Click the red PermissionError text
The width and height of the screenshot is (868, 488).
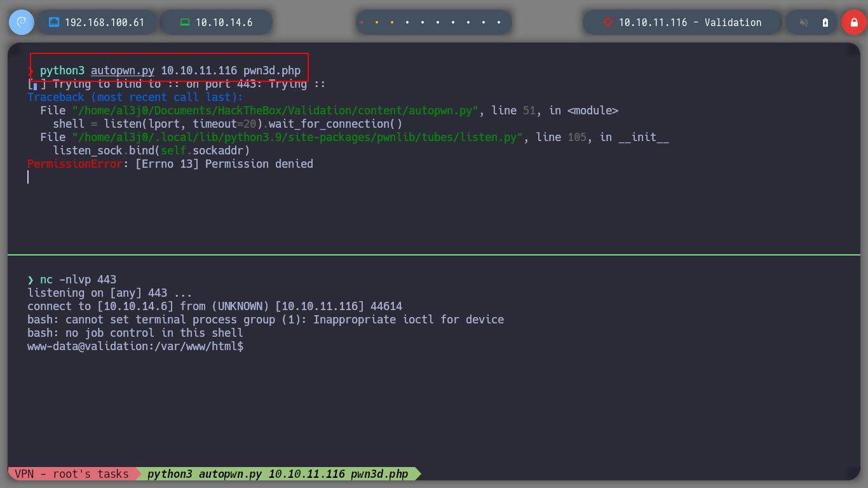point(75,164)
